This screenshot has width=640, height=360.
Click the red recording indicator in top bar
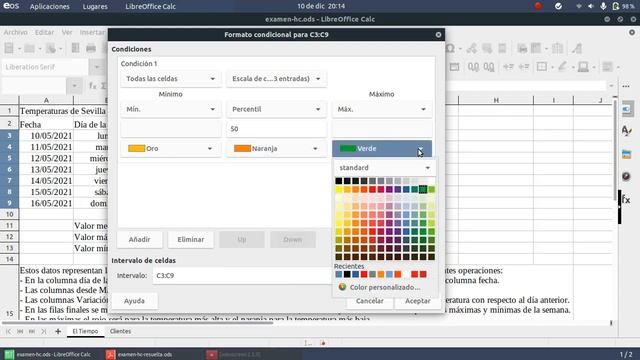point(538,6)
